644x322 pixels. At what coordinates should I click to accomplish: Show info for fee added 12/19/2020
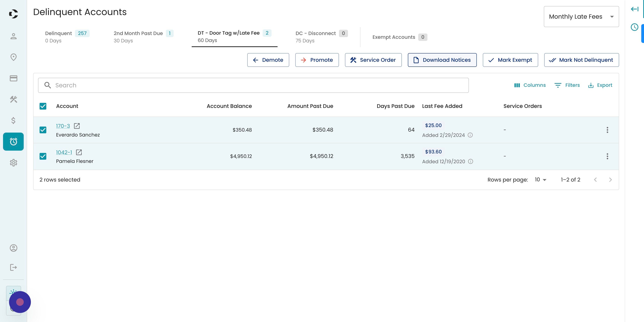click(471, 162)
